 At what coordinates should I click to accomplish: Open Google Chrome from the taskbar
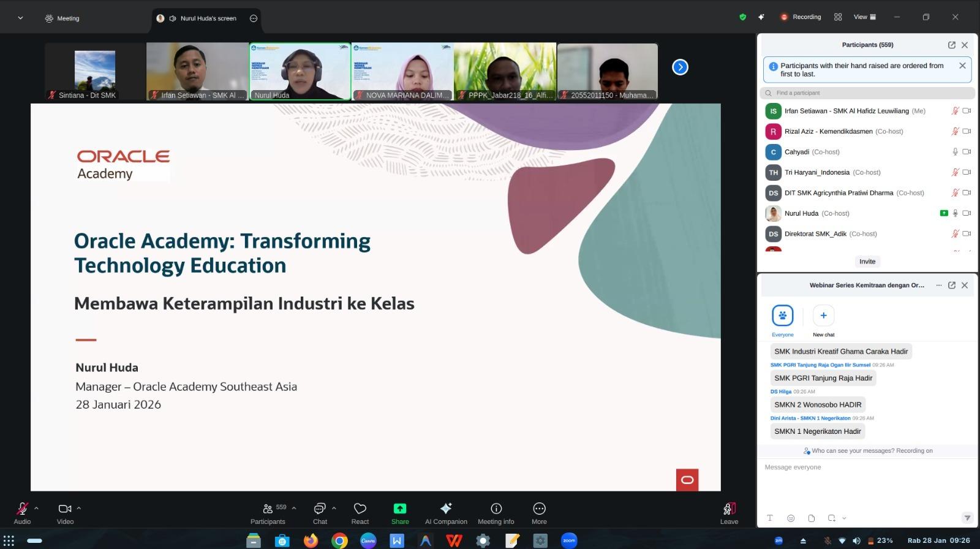click(339, 540)
